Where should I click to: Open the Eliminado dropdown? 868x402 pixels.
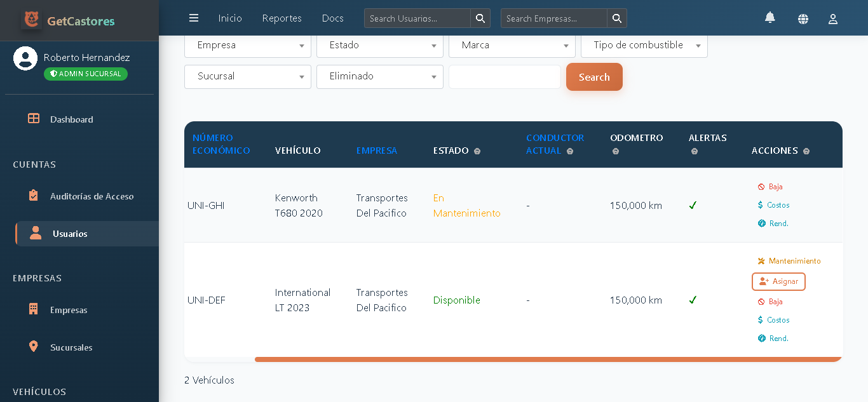coord(379,77)
